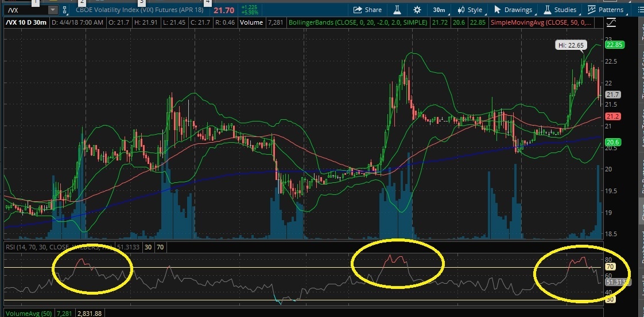Open the Drawings menu
Viewport: 644px width, 317px height.
pyautogui.click(x=513, y=10)
